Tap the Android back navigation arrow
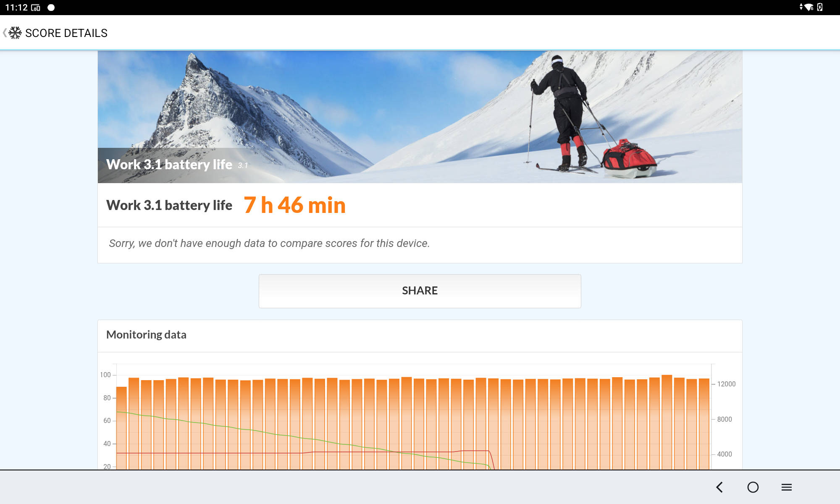The width and height of the screenshot is (840, 504). pos(719,487)
